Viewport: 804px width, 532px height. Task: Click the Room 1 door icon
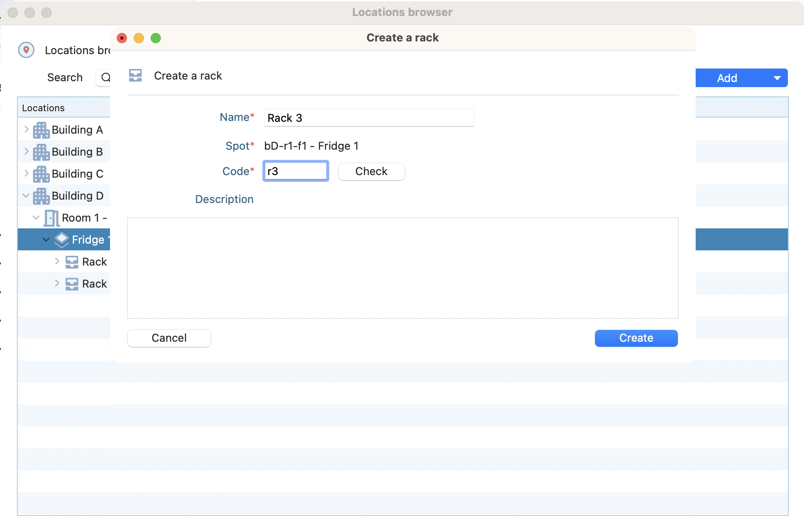pos(51,218)
